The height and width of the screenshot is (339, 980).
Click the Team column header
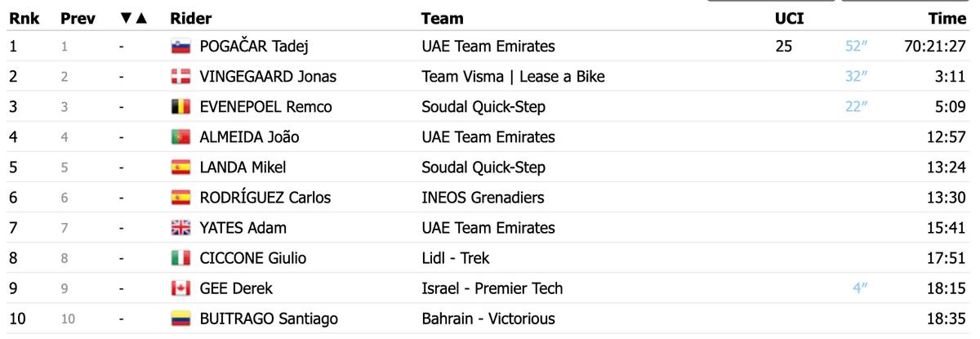[x=442, y=18]
